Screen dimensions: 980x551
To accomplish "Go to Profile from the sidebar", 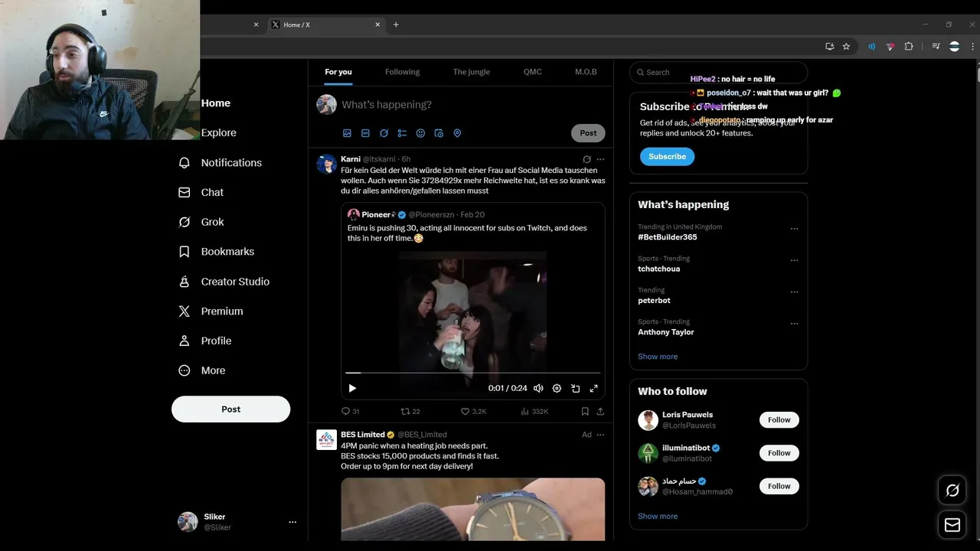I will point(204,341).
